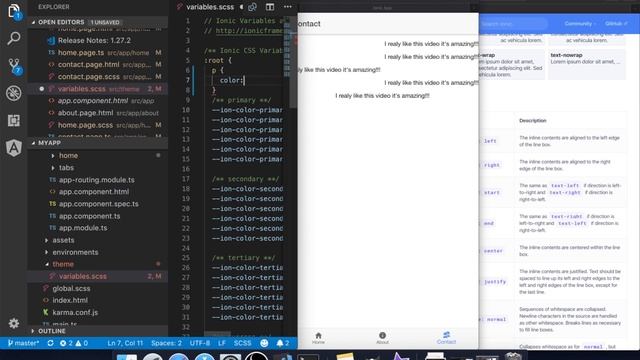Click the master branch indicator in status bar
This screenshot has height=360, width=640.
pyautogui.click(x=23, y=343)
